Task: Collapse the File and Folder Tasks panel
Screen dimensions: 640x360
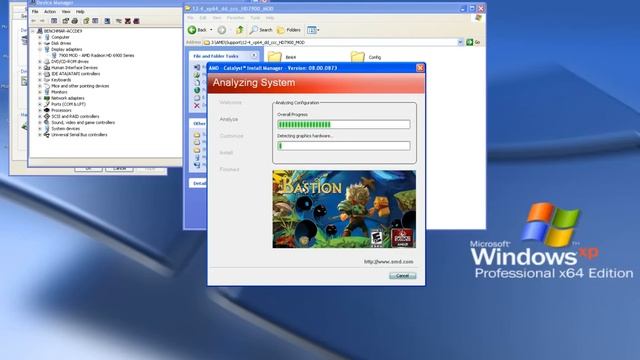Action: coord(254,56)
